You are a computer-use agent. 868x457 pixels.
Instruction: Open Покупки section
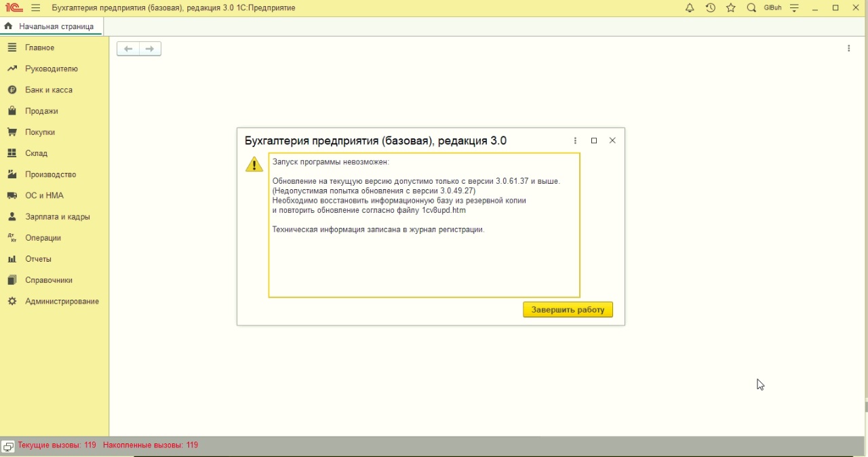(54, 132)
